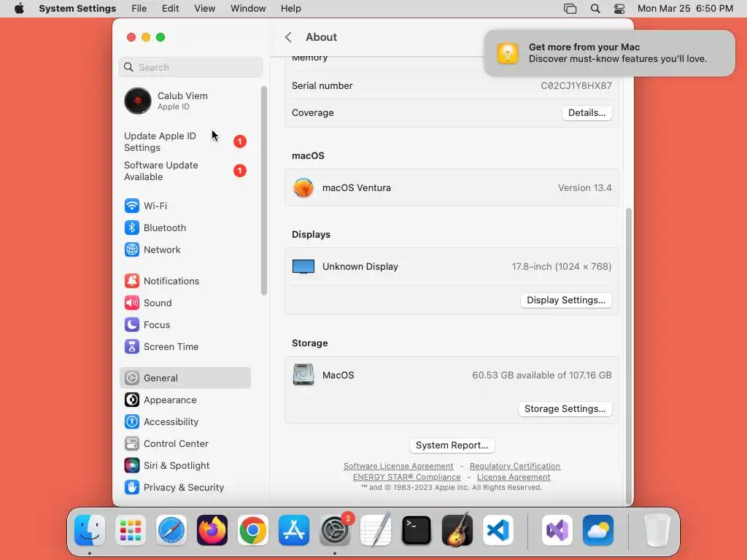Click the 60.53 GB available text

coord(542,376)
